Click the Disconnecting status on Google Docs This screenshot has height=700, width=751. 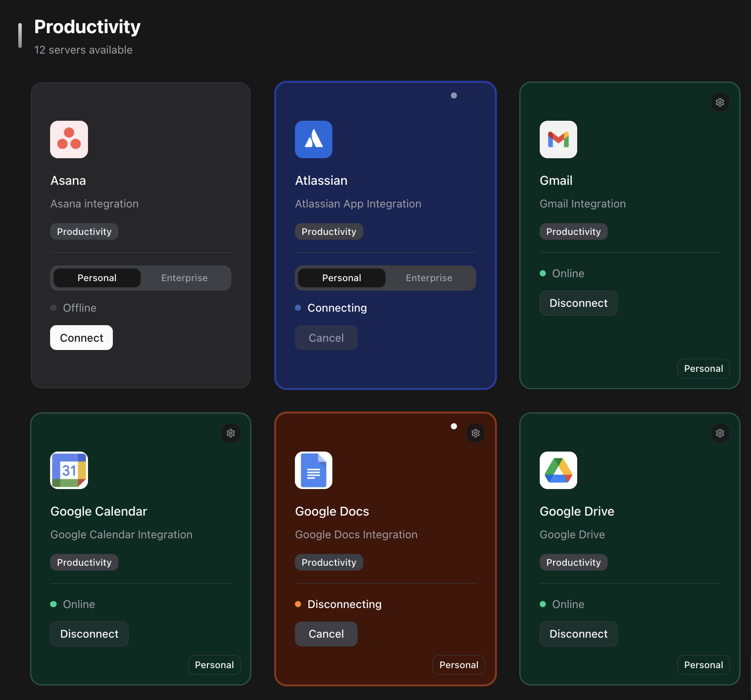tap(338, 605)
